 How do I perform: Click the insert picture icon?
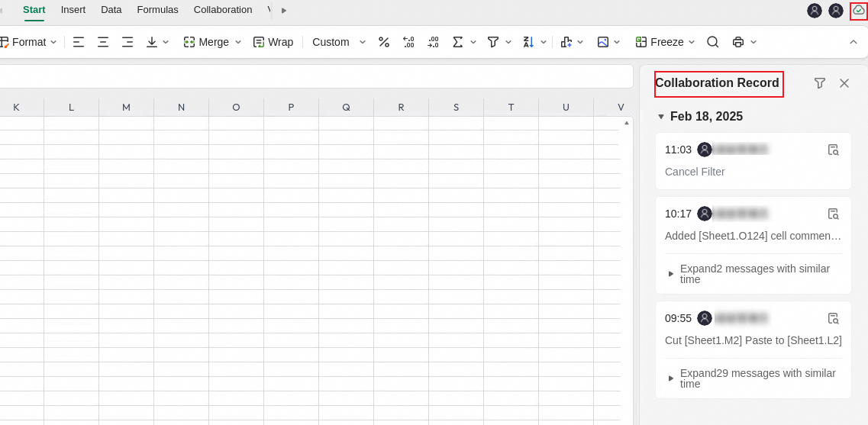pyautogui.click(x=603, y=42)
